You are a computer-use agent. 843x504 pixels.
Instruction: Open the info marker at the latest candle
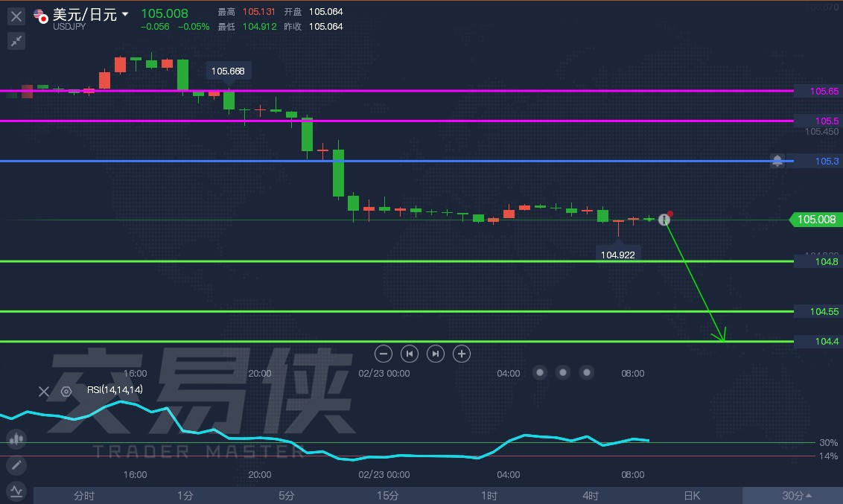[x=664, y=219]
